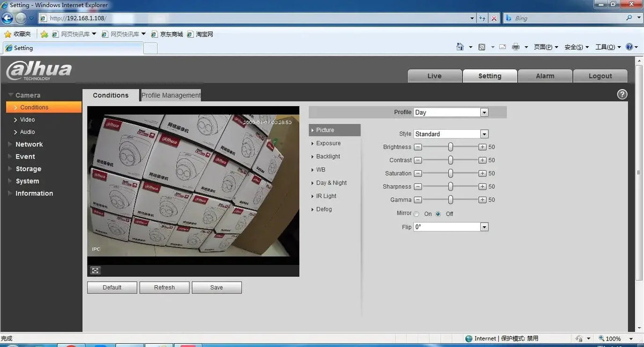This screenshot has height=347, width=644.
Task: Open the Profile dropdown showing Day
Action: coord(451,112)
